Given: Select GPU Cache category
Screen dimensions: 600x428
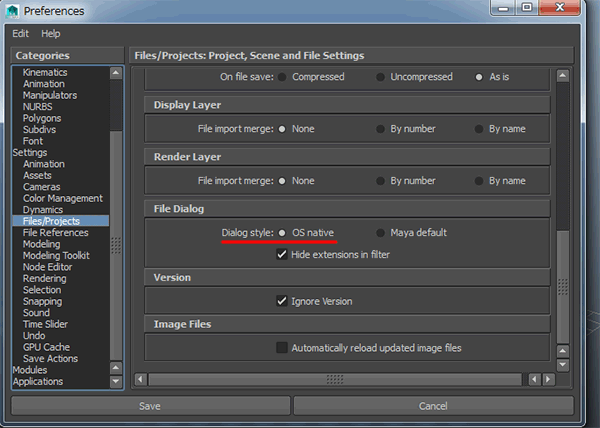Looking at the screenshot, I should (x=47, y=347).
